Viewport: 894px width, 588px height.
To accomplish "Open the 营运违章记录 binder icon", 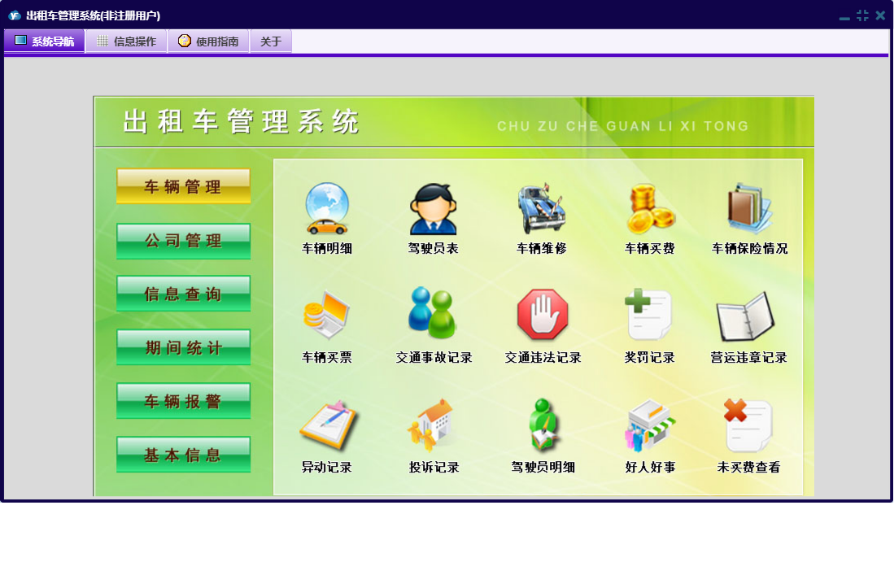I will click(745, 316).
